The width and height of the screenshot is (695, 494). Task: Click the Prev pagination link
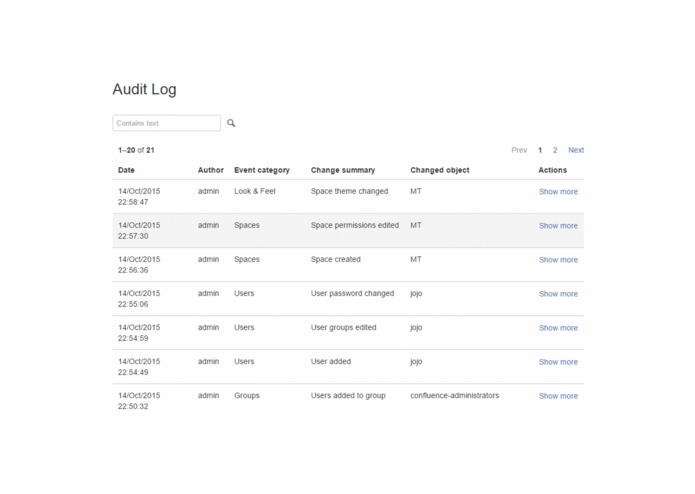click(519, 150)
